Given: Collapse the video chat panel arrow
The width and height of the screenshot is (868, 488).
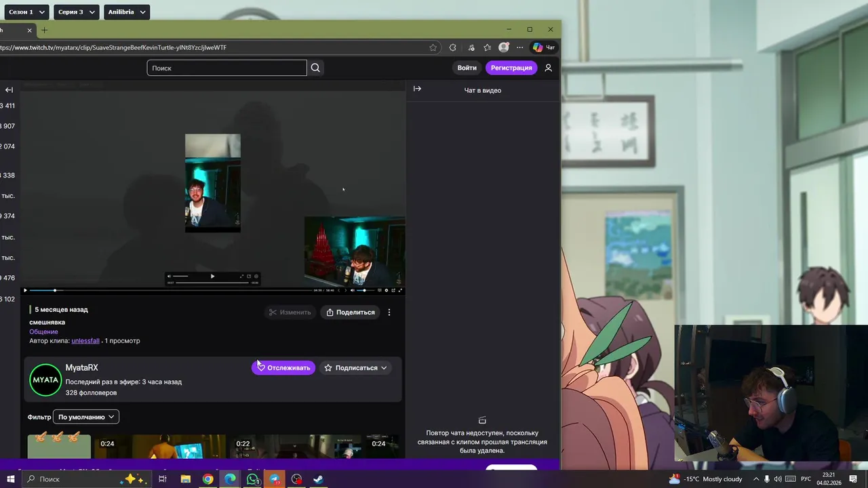Looking at the screenshot, I should pyautogui.click(x=417, y=89).
